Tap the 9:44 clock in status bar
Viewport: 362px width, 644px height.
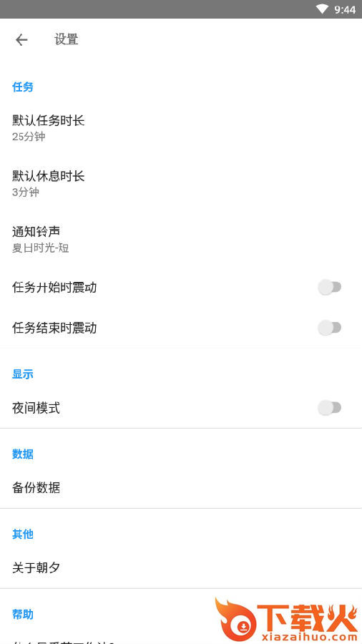(x=345, y=9)
